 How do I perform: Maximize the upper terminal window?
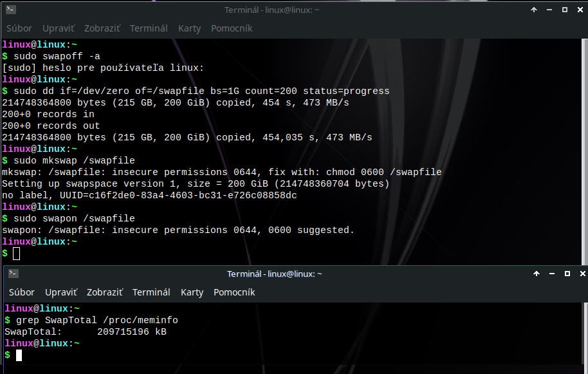click(x=565, y=10)
